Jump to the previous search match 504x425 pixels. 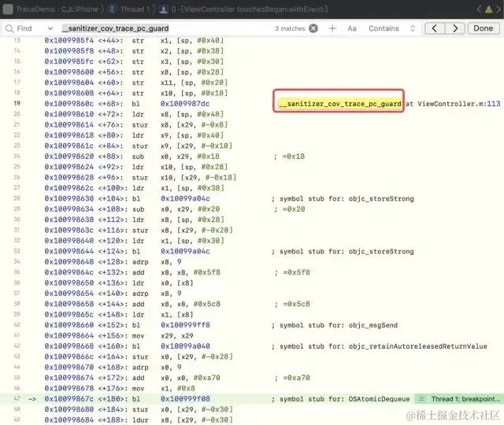click(435, 28)
